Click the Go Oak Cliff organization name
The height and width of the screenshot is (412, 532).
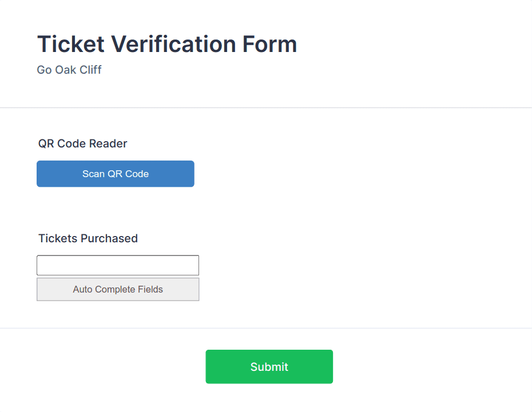click(x=69, y=69)
